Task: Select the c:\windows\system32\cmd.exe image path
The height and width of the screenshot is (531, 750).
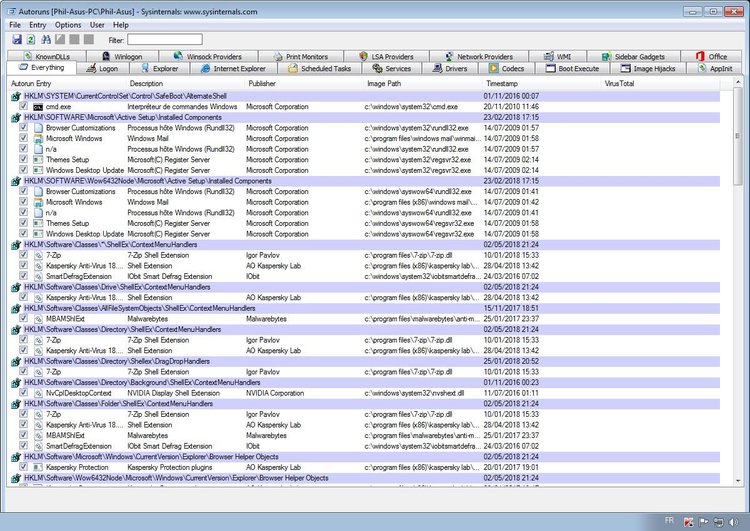Action: pos(411,107)
